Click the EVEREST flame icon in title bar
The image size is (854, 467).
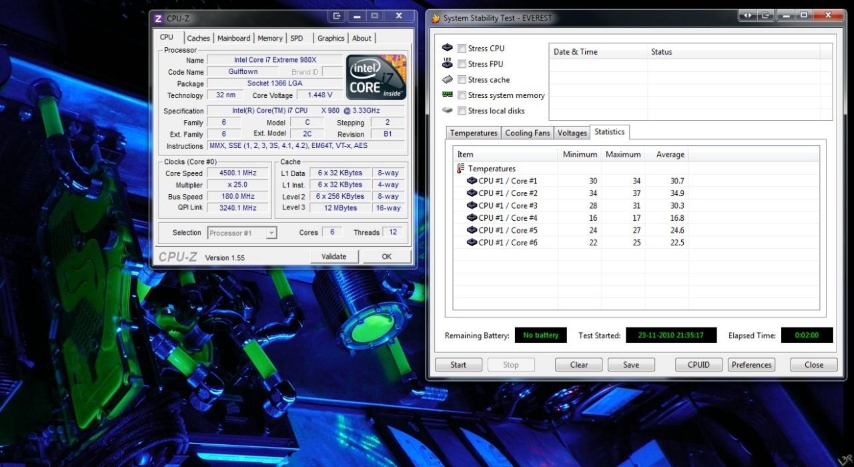pos(436,18)
